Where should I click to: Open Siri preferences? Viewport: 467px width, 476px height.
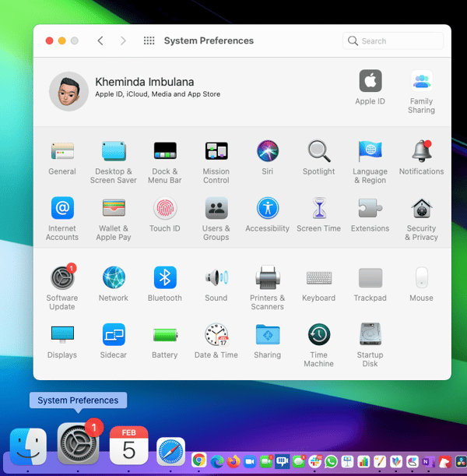point(268,158)
